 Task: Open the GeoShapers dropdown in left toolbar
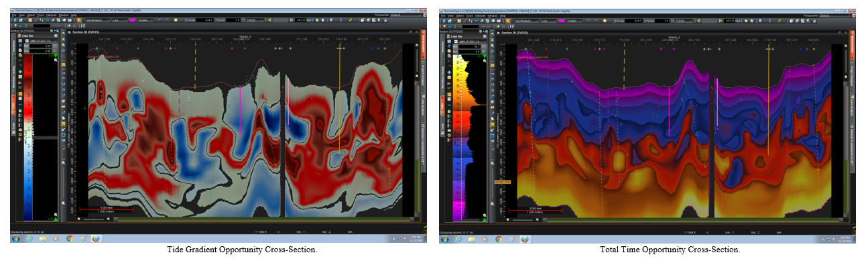[x=98, y=20]
